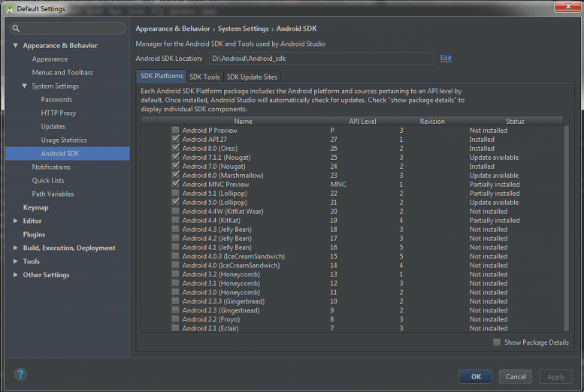Check Android 5.1 (Lollipop) checkbox
Image resolution: width=584 pixels, height=392 pixels.
tap(175, 193)
